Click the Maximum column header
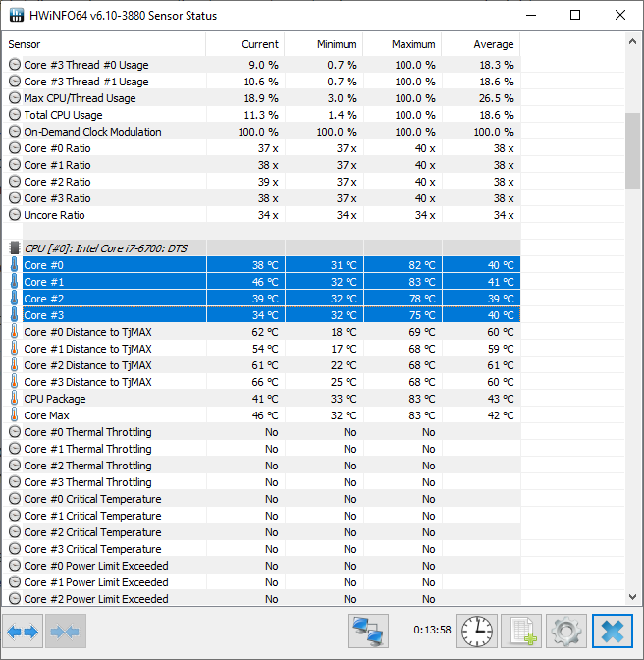Image resolution: width=644 pixels, height=660 pixels. (x=402, y=44)
